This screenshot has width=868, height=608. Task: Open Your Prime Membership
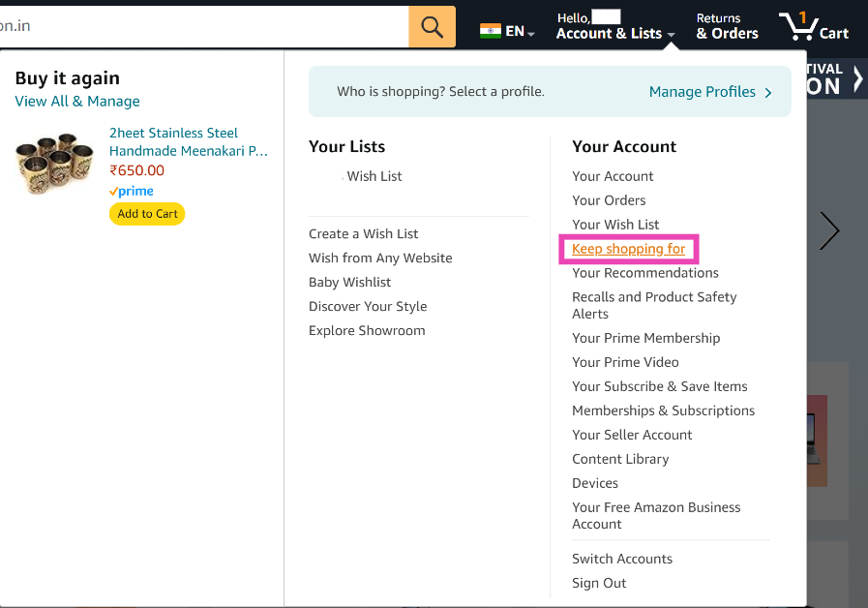[x=645, y=338]
